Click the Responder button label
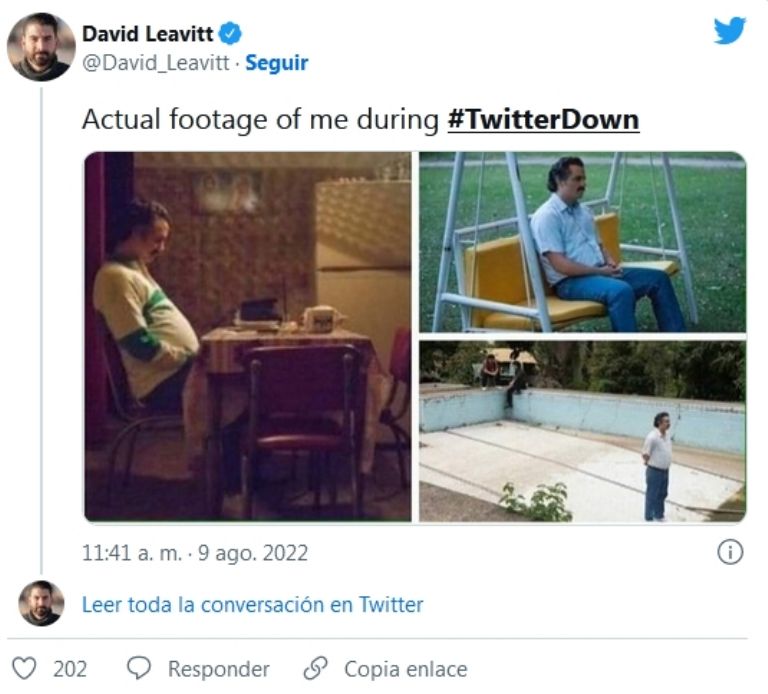768x694 pixels. coord(218,668)
